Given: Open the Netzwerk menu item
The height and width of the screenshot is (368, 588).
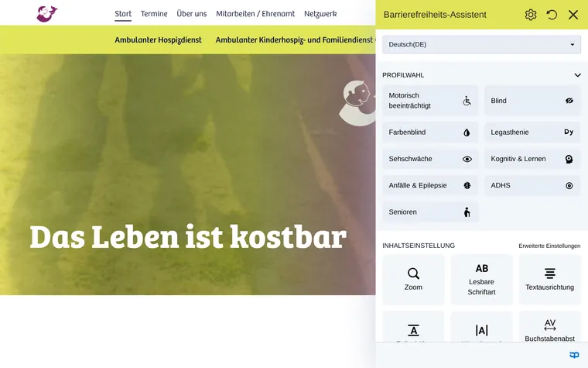Looking at the screenshot, I should click(x=320, y=14).
